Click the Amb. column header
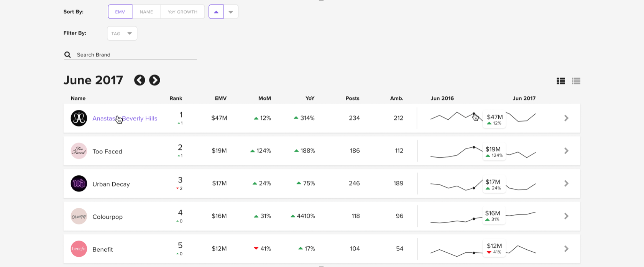This screenshot has height=267, width=644. pos(397,99)
